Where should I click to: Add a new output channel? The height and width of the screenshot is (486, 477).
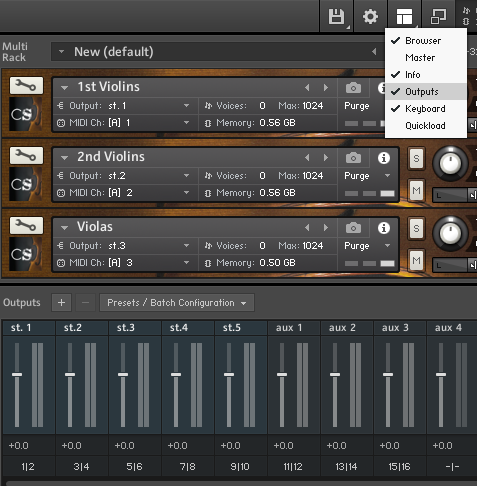pos(61,303)
